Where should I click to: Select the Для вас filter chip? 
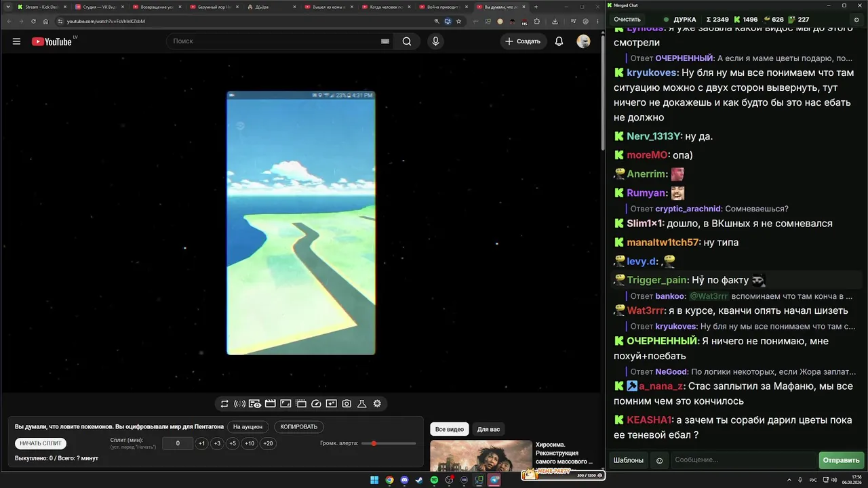click(x=488, y=429)
